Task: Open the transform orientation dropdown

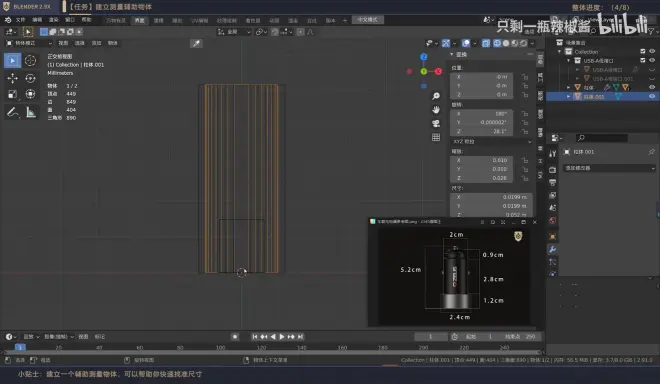Action: click(234, 32)
